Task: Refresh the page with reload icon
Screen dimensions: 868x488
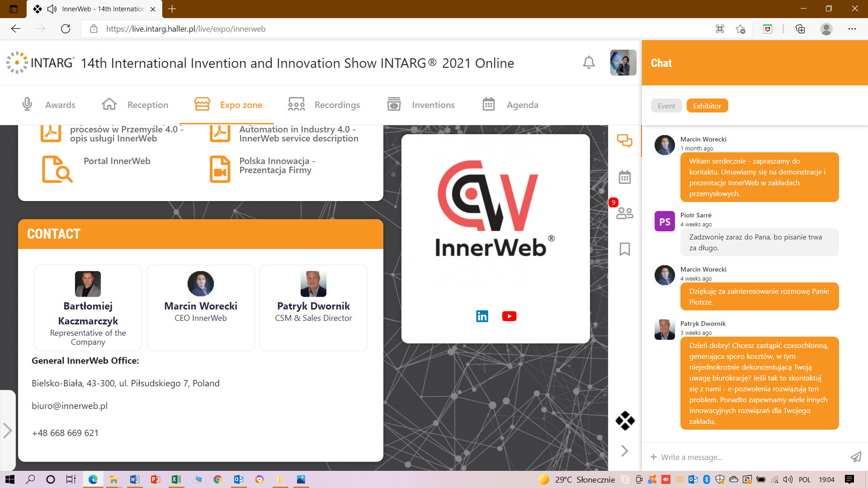Action: (66, 29)
